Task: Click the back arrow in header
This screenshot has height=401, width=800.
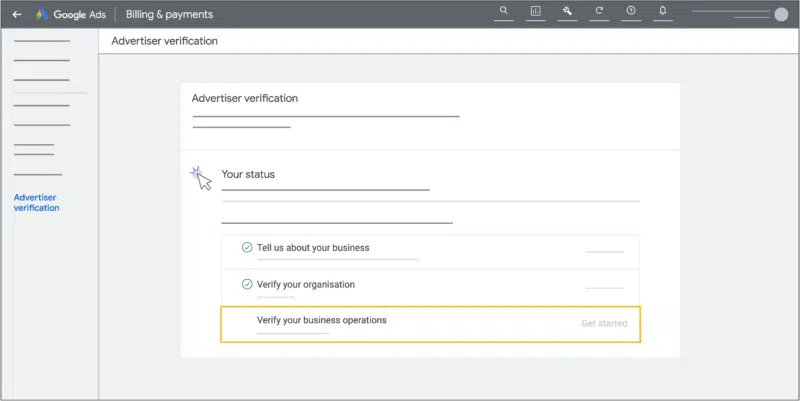Action: (17, 14)
